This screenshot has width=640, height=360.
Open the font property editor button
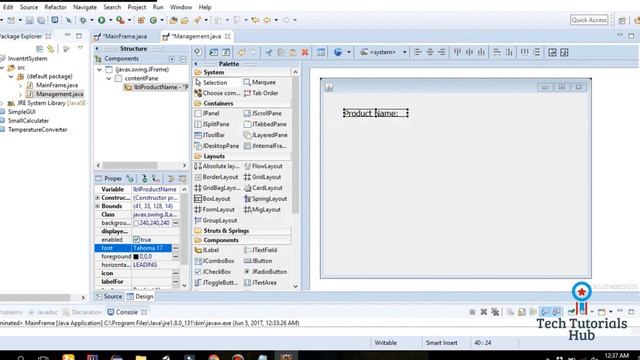[x=176, y=248]
